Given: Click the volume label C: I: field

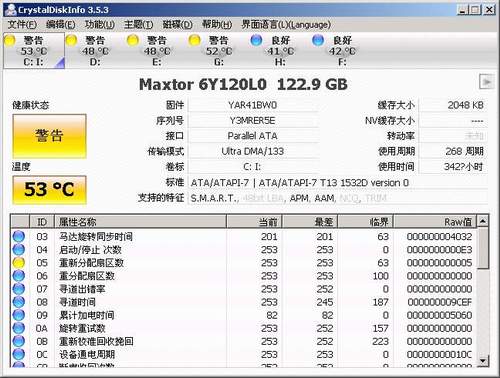Looking at the screenshot, I should pyautogui.click(x=253, y=167).
